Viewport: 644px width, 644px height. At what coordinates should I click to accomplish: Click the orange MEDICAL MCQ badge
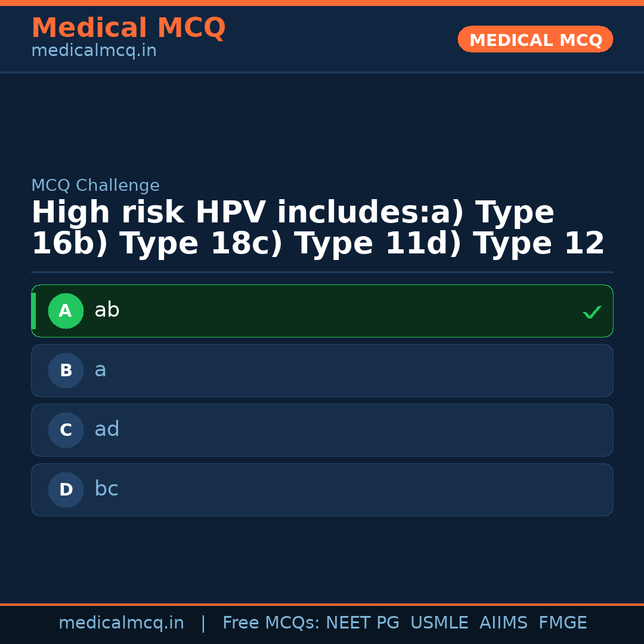tap(535, 39)
